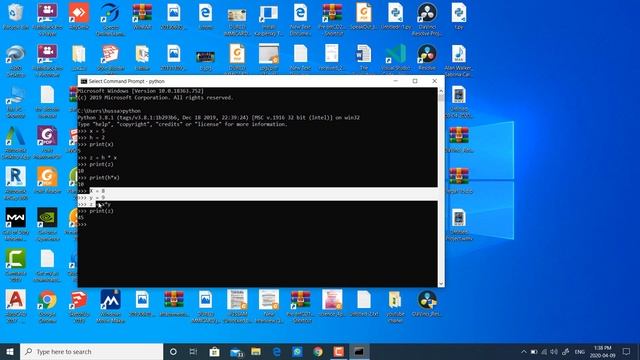
Task: Open the volume control in system tray
Action: pos(554,351)
